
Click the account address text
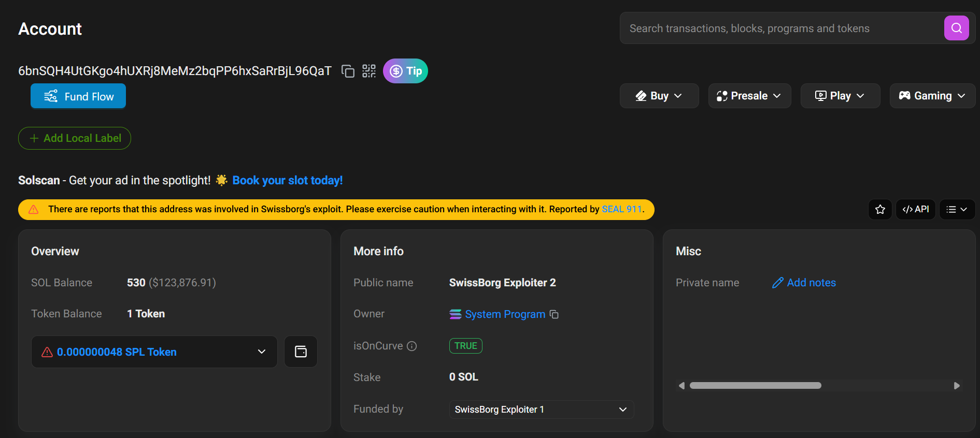click(175, 71)
